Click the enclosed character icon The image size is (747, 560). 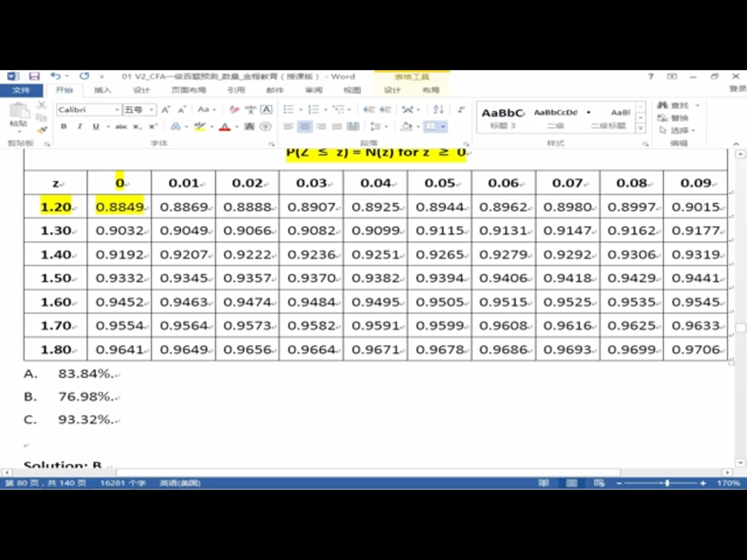click(x=266, y=127)
